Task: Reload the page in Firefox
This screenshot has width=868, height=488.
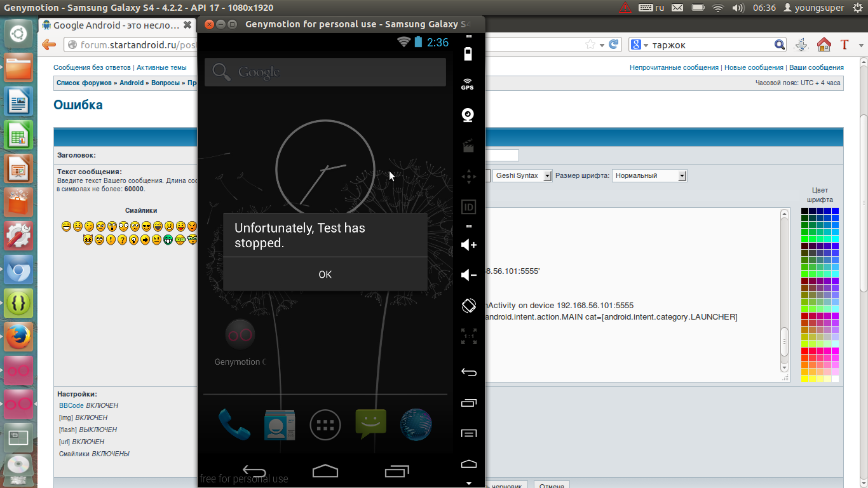Action: 613,44
